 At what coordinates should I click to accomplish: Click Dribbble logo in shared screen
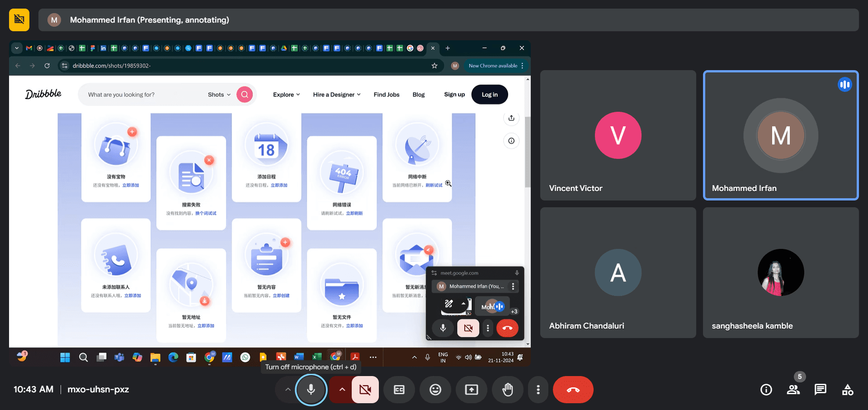point(43,94)
